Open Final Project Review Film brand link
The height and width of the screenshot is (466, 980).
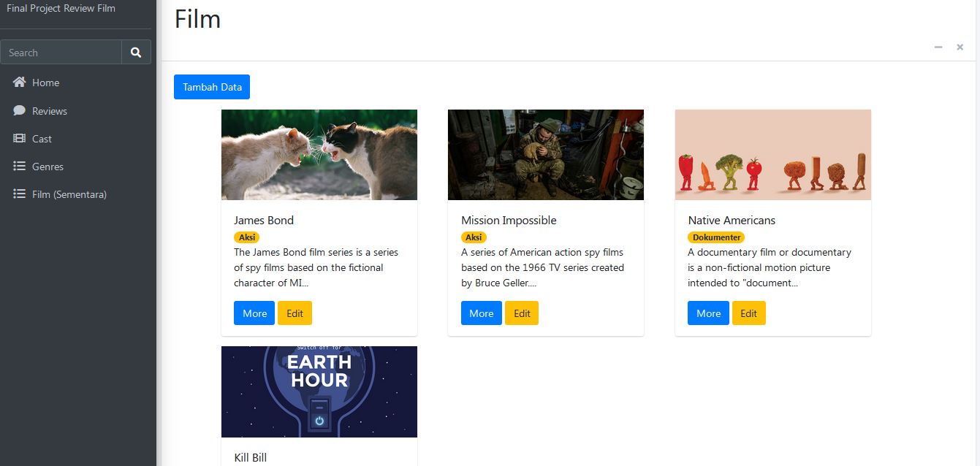pos(61,9)
